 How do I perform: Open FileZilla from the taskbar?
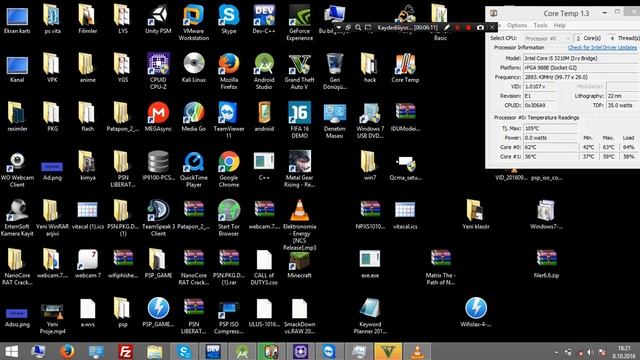pos(125,351)
